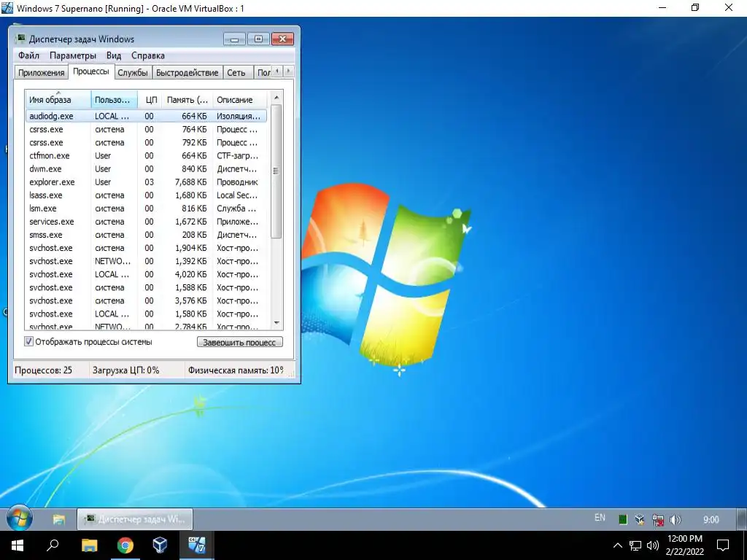747x560 pixels.
Task: Click the csrss.exe row using 764 КБ
Action: [146, 129]
